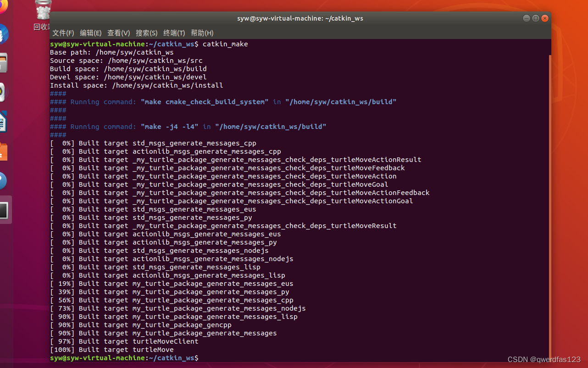Click the 'turtleMoveActionResult' check_deps line
588x368 pixels.
(x=236, y=160)
